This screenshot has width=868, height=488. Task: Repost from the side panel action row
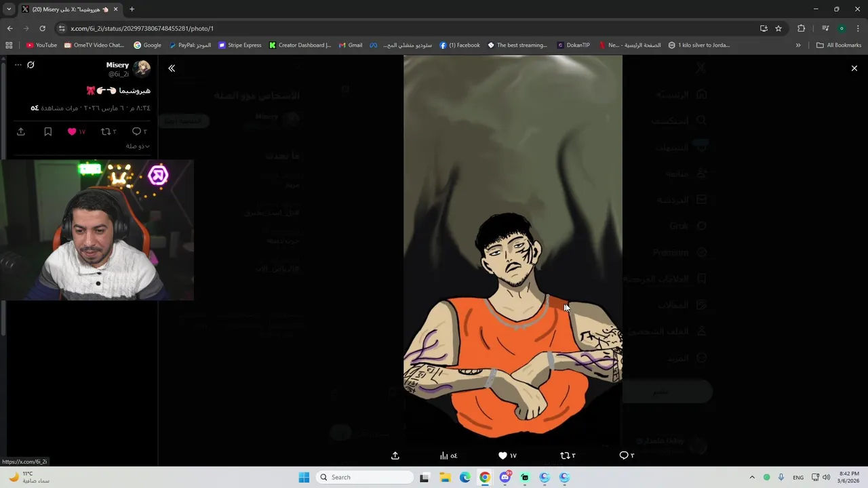[x=108, y=131]
